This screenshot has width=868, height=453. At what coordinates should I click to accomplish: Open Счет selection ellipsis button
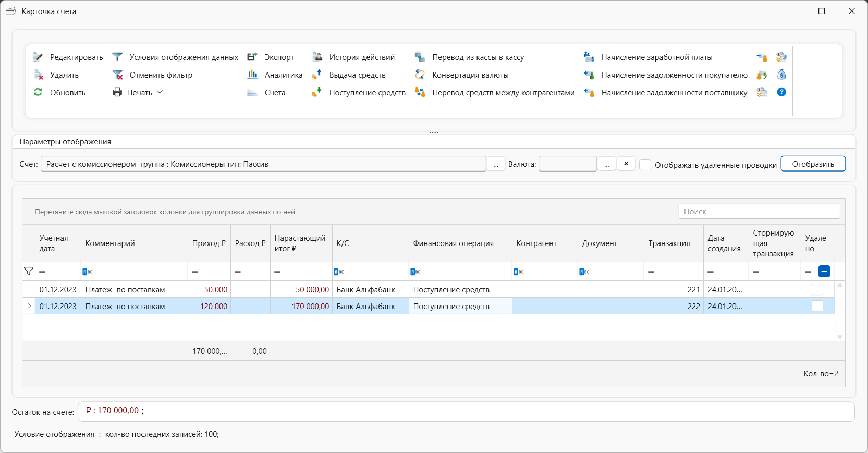click(496, 164)
